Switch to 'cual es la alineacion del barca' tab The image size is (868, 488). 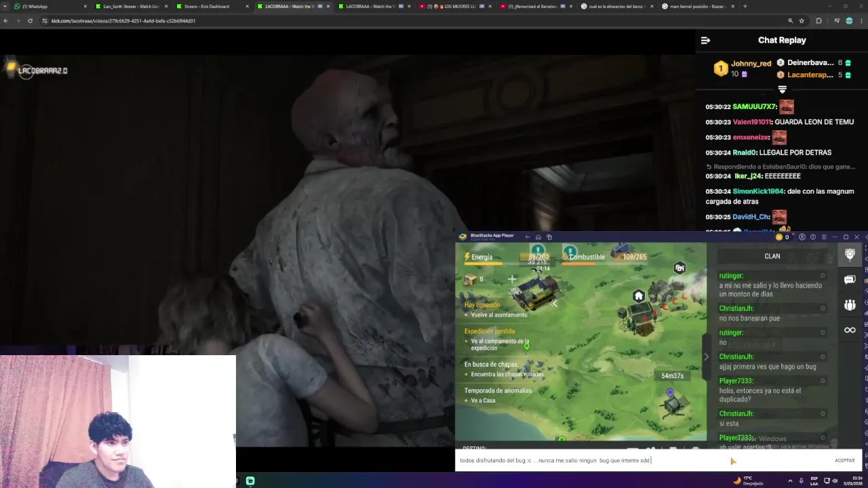click(616, 6)
